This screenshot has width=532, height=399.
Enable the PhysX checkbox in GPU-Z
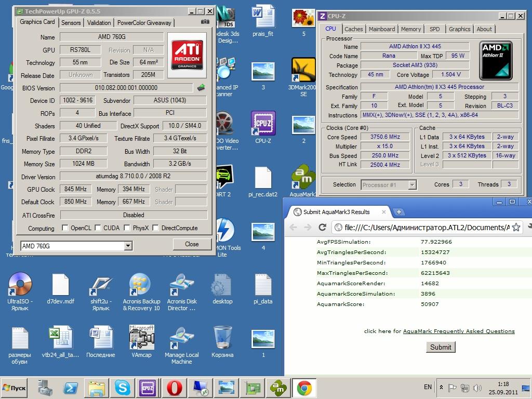coord(127,228)
